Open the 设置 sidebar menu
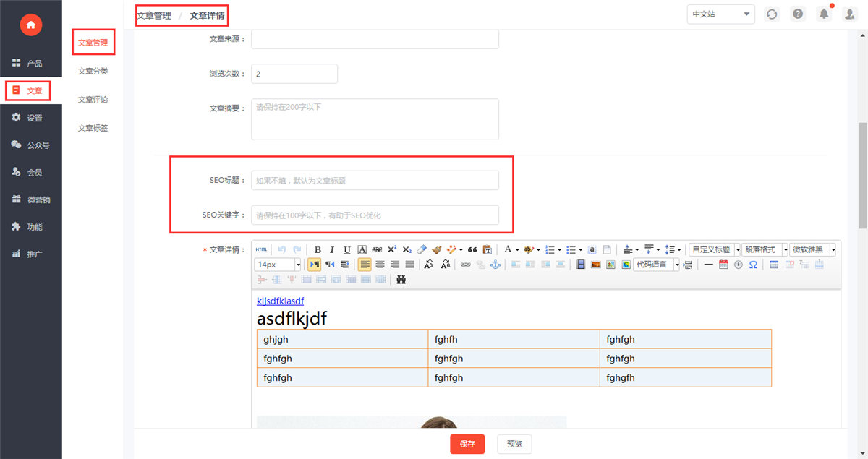868x459 pixels. click(x=30, y=118)
